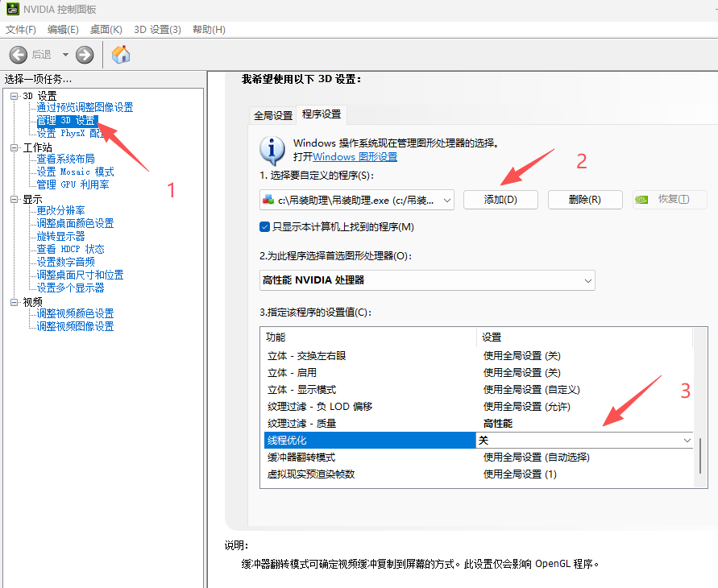Select 旋转显示器 in the tree
This screenshot has height=588, width=718.
tap(61, 236)
